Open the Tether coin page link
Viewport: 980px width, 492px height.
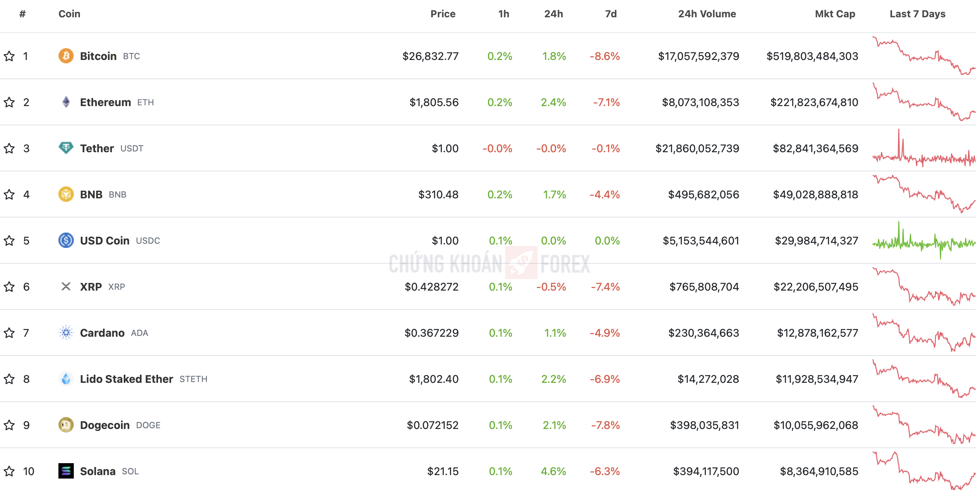click(x=97, y=148)
